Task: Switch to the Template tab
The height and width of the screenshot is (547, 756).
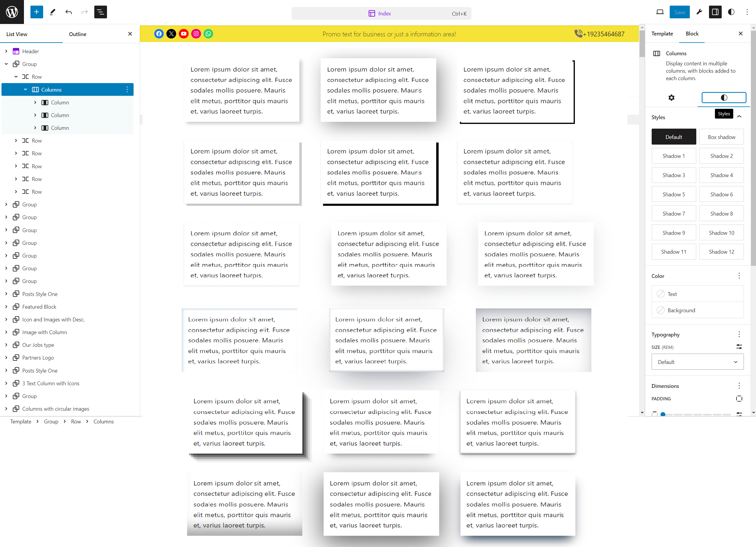Action: click(x=662, y=34)
